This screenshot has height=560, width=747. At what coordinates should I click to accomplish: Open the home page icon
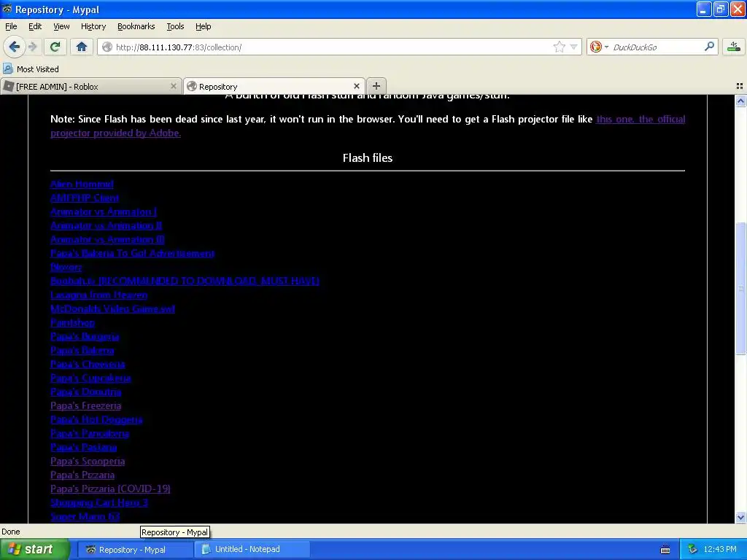[82, 47]
